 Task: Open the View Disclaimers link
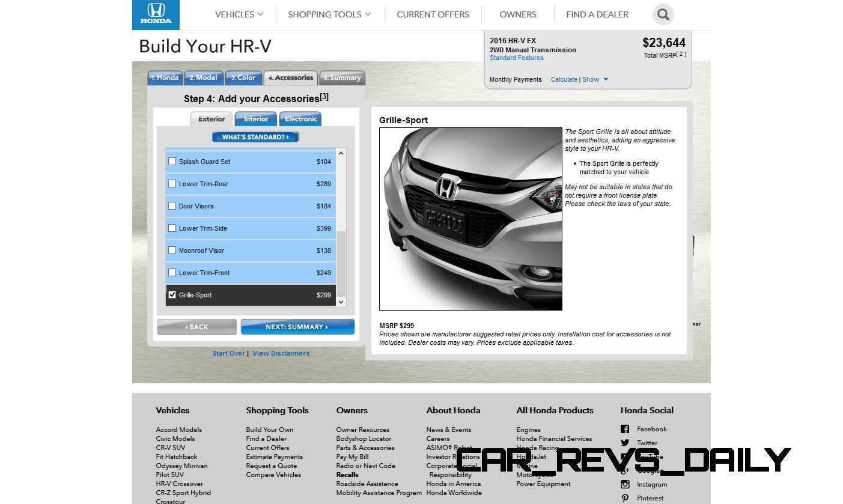tap(281, 353)
